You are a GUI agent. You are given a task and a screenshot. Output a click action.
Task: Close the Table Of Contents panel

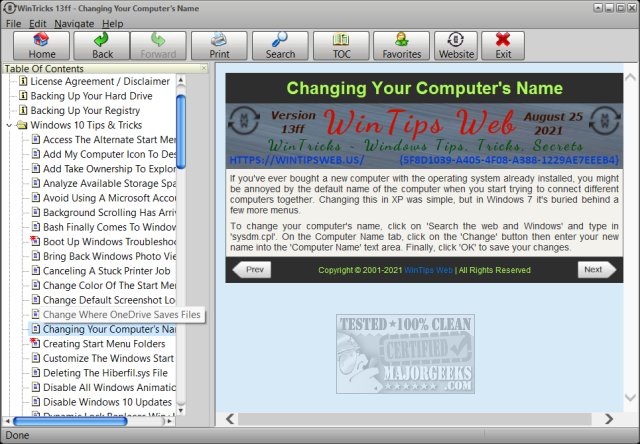click(x=204, y=68)
